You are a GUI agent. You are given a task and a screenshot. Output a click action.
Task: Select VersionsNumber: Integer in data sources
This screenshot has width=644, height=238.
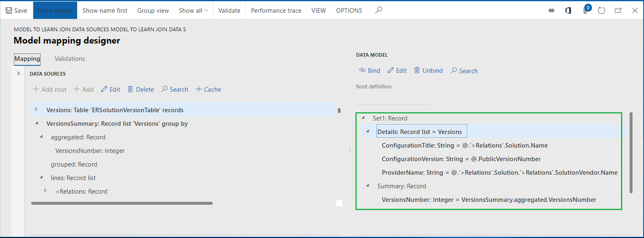coord(90,151)
